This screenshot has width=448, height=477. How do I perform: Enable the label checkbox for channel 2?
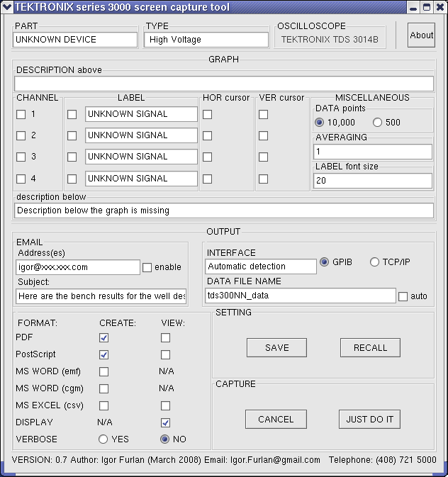tap(72, 135)
